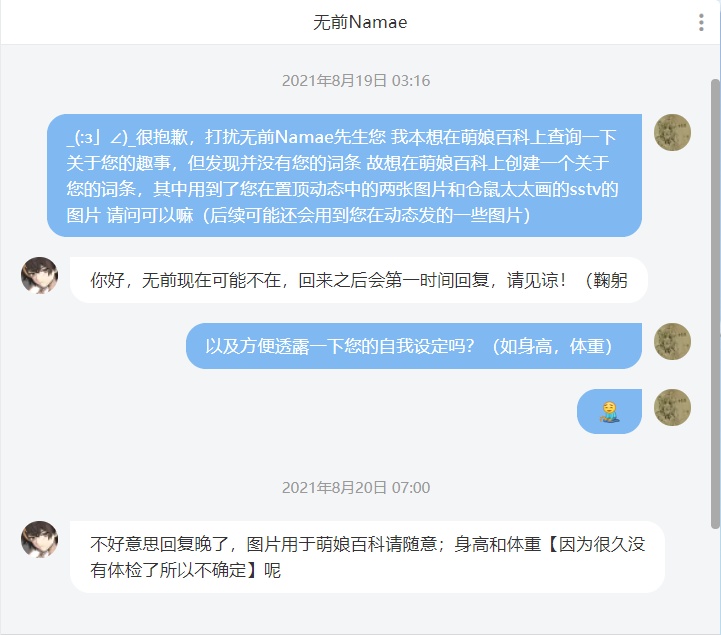The image size is (721, 635).
Task: Open the three-dot more options menu
Action: pyautogui.click(x=701, y=22)
